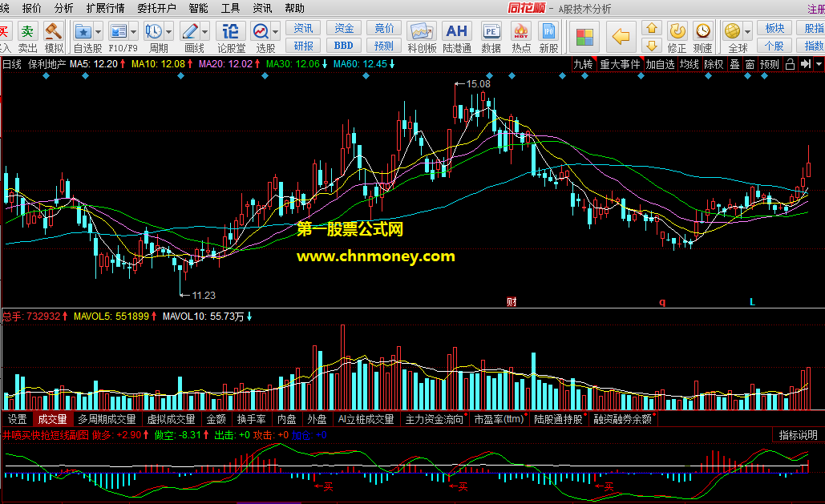825x504 pixels.
Task: Open the 工具 menu
Action: pos(230,8)
